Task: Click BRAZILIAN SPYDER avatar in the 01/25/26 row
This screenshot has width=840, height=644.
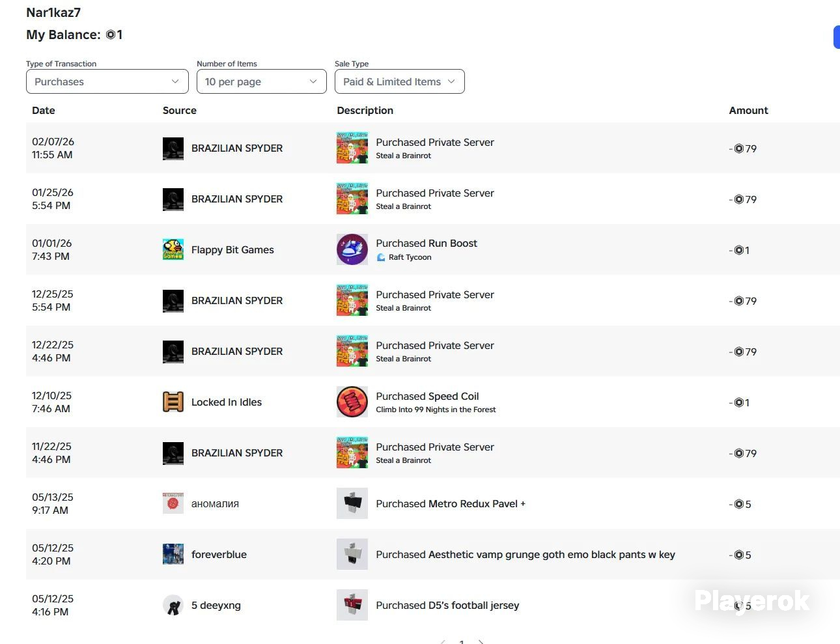Action: (173, 199)
